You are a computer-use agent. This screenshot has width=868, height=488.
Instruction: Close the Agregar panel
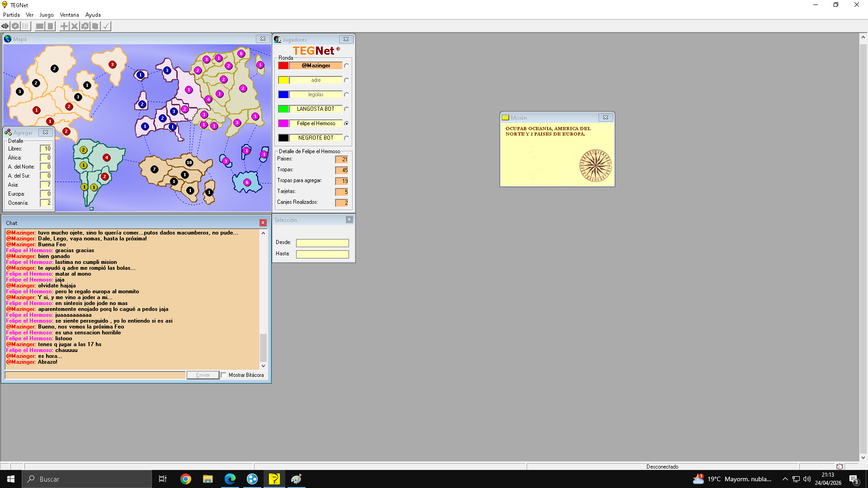click(45, 132)
